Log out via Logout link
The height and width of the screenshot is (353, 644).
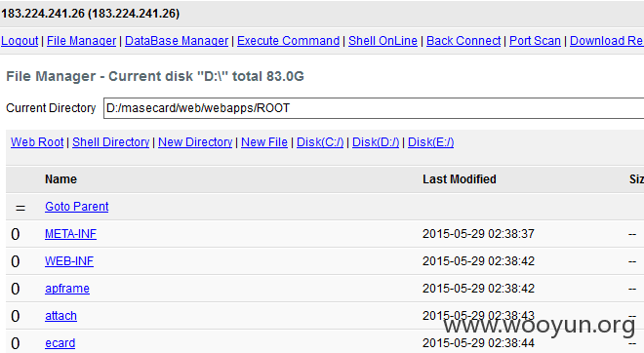[x=20, y=41]
